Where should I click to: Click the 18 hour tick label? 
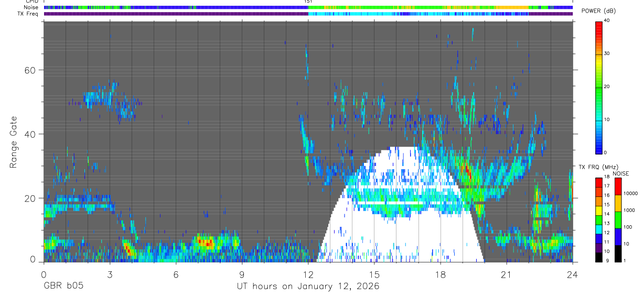click(x=440, y=274)
